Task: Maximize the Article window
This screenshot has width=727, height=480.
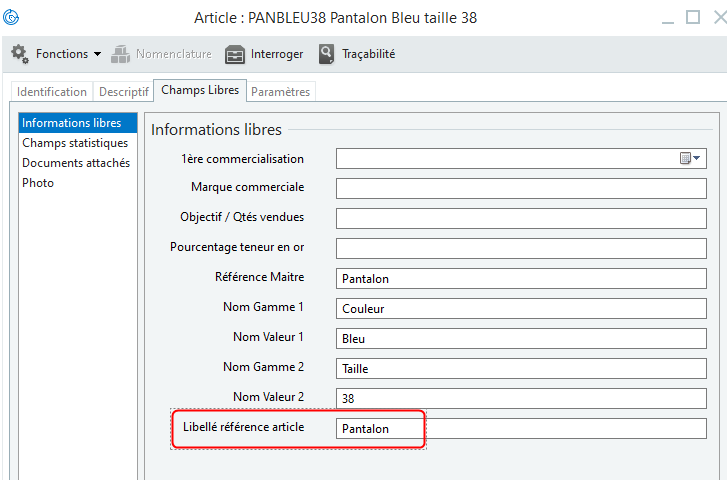Action: [692, 18]
